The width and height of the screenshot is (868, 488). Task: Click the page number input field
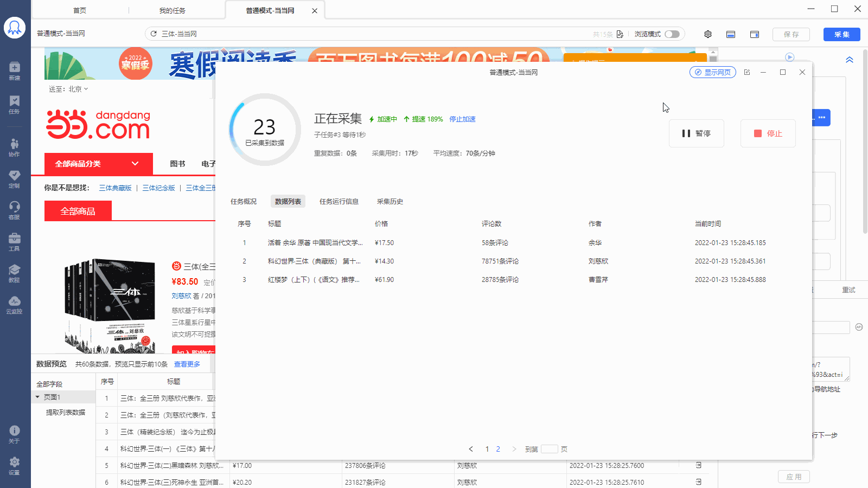tap(550, 449)
